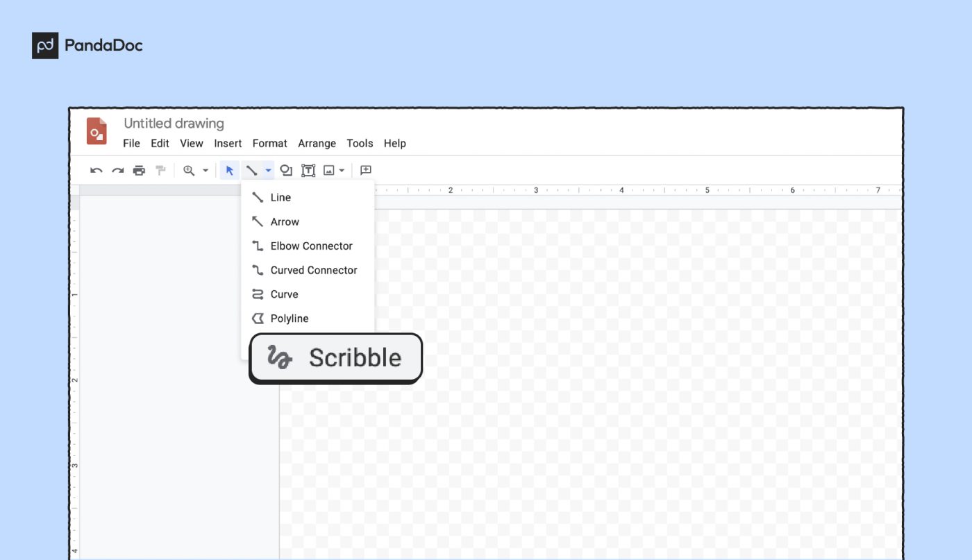Viewport: 972px width, 560px height.
Task: Choose the Select arrow tool
Action: [x=230, y=171]
